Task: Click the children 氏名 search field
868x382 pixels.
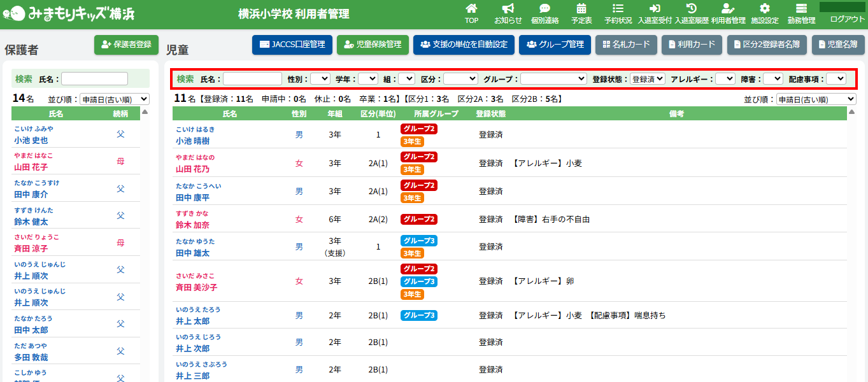Action: [252, 79]
